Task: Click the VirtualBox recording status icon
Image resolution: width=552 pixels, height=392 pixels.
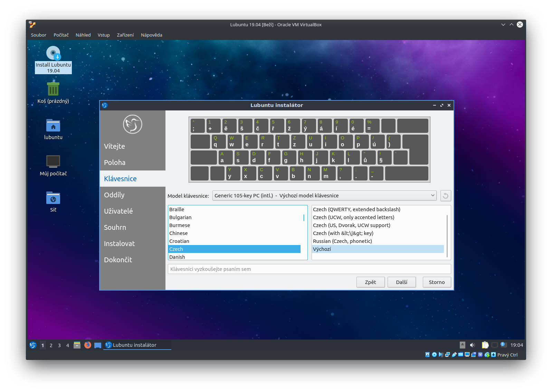Action: click(x=474, y=354)
